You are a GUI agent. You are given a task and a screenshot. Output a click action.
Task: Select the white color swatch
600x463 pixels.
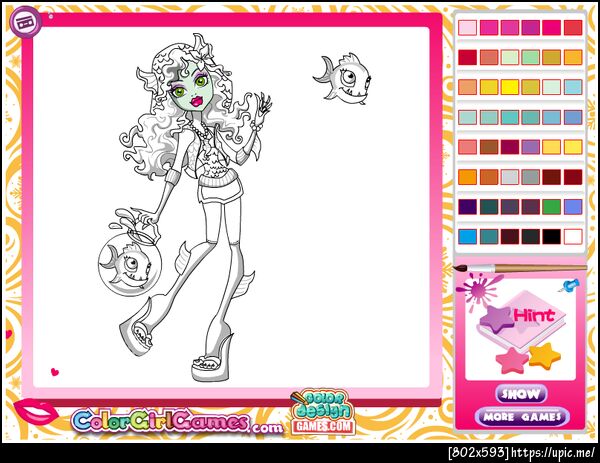573,236
